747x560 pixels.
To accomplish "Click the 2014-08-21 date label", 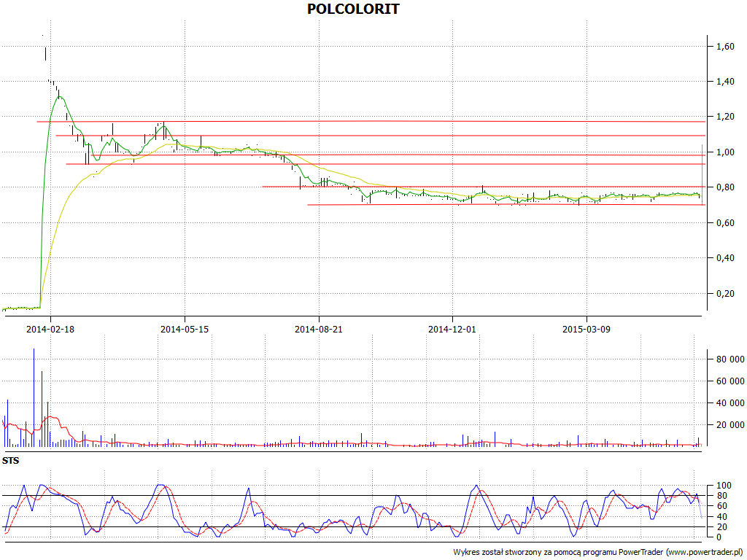I will click(x=318, y=329).
